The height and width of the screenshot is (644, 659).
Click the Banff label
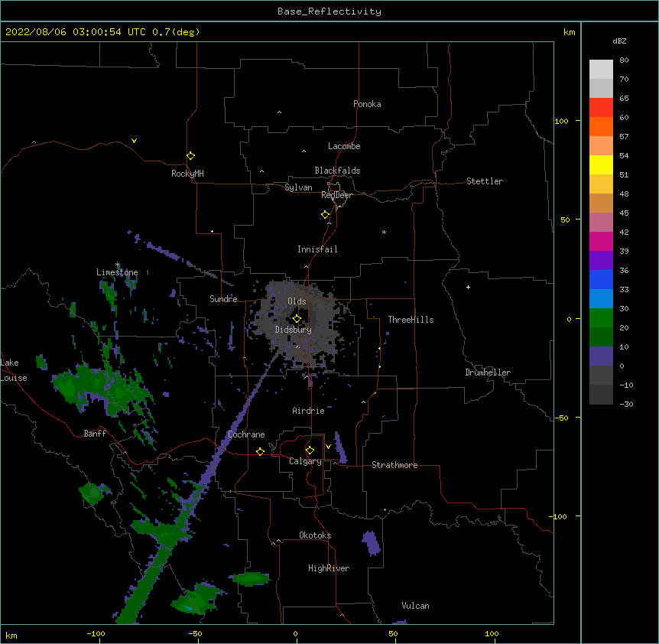95,434
